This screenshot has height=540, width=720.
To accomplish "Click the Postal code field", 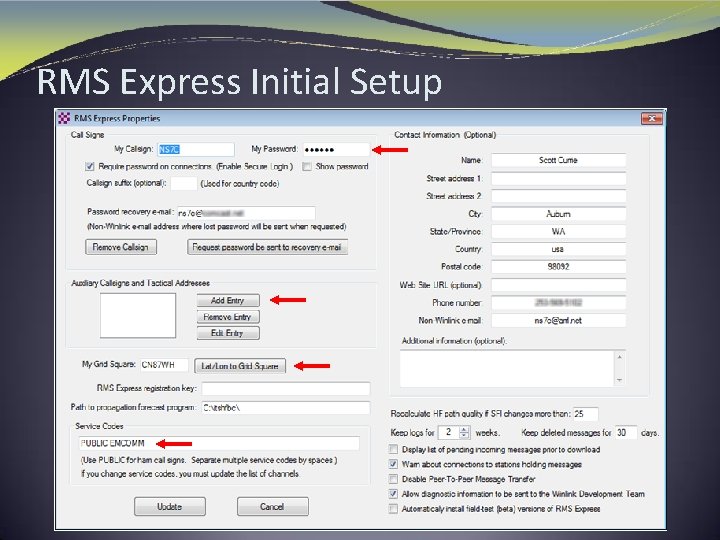I will click(x=558, y=267).
